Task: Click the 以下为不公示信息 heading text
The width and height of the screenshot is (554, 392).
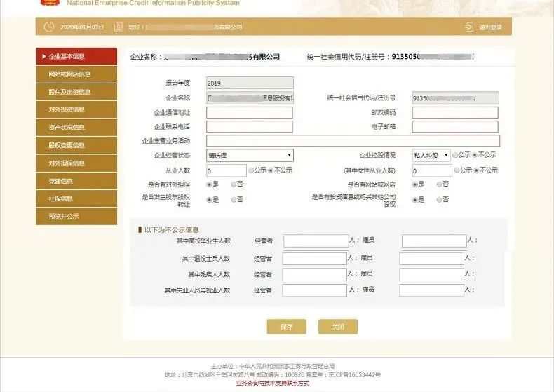Action: [x=172, y=230]
